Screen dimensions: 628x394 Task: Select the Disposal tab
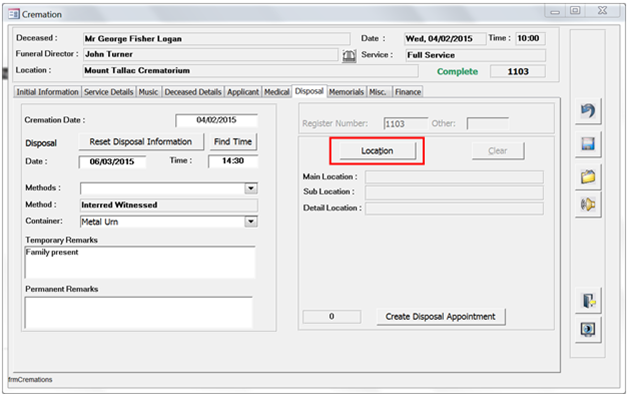point(309,91)
